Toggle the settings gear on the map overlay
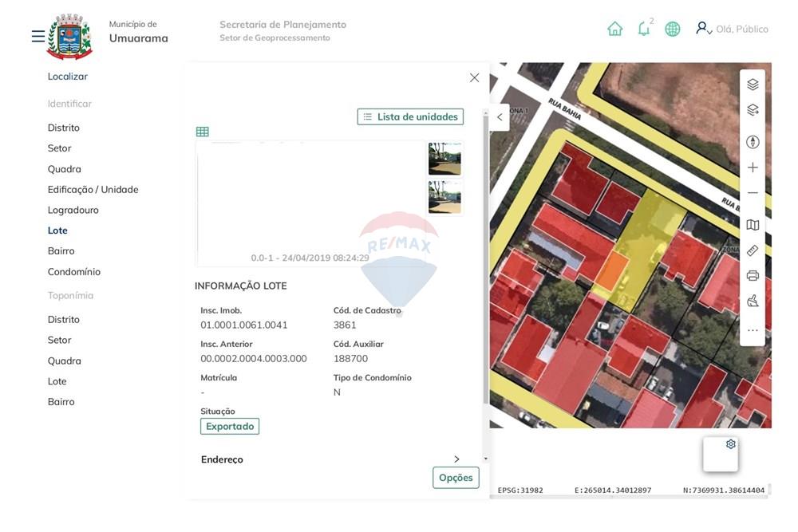 pos(729,443)
